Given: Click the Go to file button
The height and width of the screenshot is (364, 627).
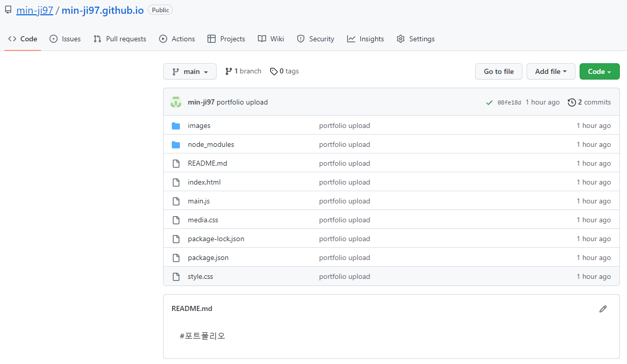Looking at the screenshot, I should pyautogui.click(x=499, y=71).
